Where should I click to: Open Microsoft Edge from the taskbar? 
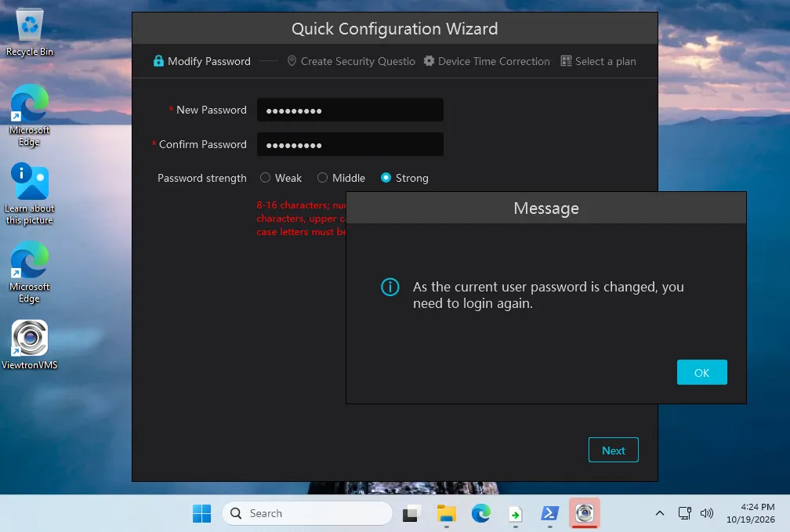coord(481,513)
